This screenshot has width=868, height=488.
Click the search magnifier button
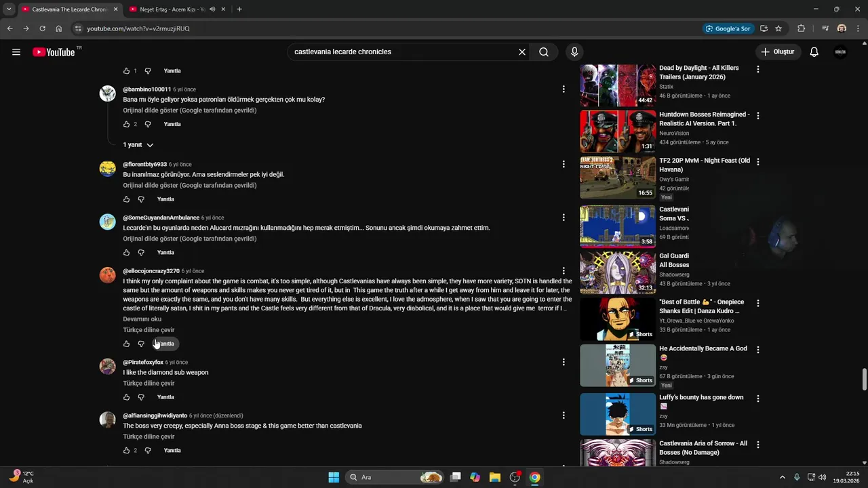tap(544, 52)
